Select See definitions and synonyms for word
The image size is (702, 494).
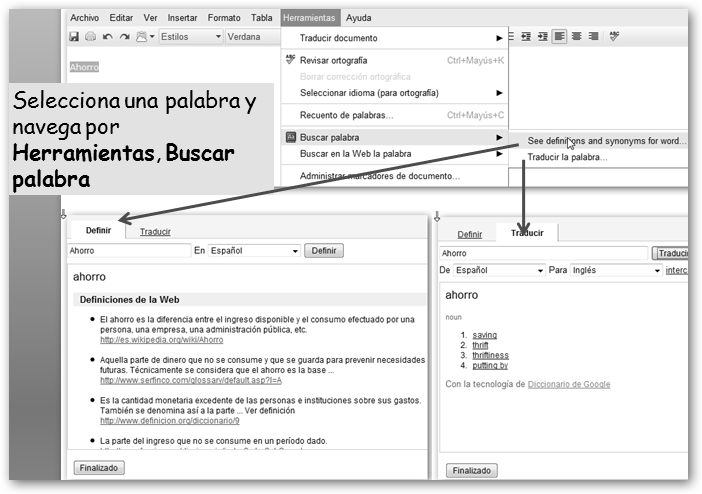point(606,141)
